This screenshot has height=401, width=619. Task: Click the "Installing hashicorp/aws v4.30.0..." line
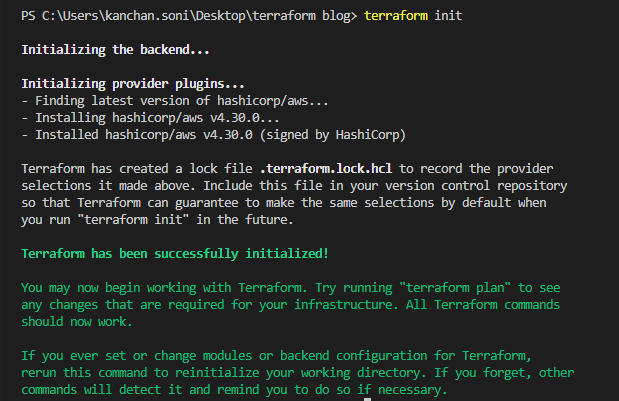pos(150,118)
